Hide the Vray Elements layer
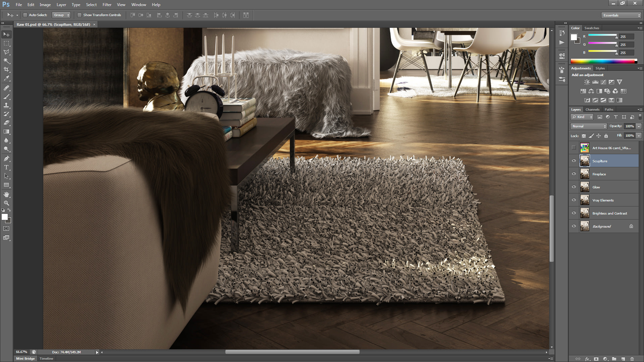 (574, 200)
